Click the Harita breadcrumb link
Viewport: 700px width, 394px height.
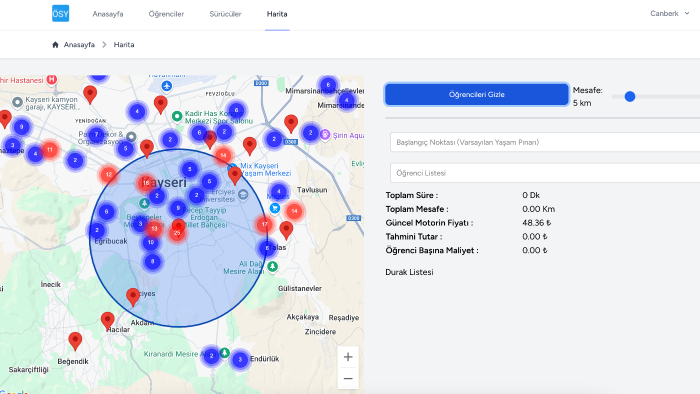pos(124,45)
